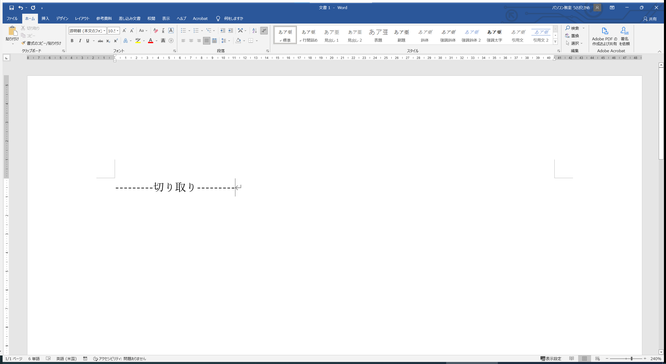This screenshot has height=364, width=666.
Task: Toggle character shading
Action: tap(163, 41)
